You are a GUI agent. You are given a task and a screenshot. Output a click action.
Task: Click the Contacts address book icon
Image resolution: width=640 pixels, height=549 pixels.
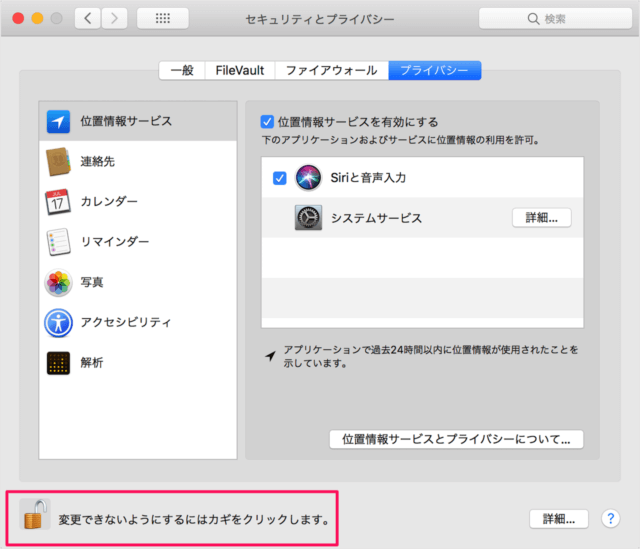[x=58, y=162]
